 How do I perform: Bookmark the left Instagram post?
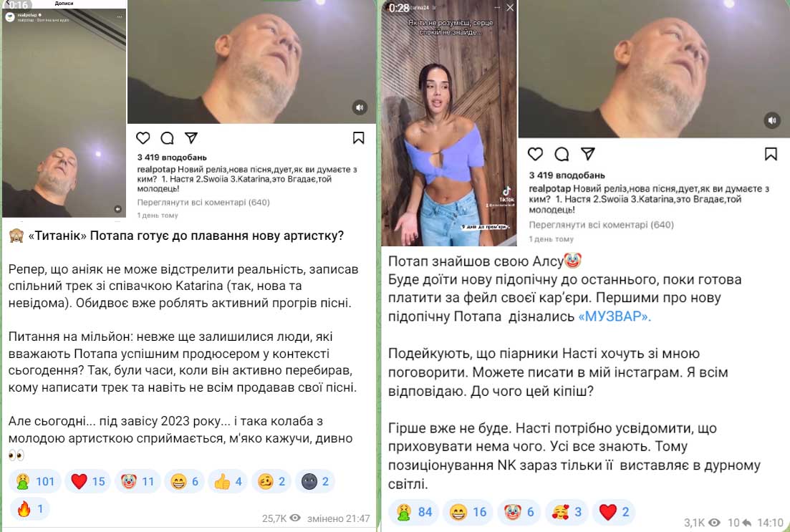(x=358, y=137)
